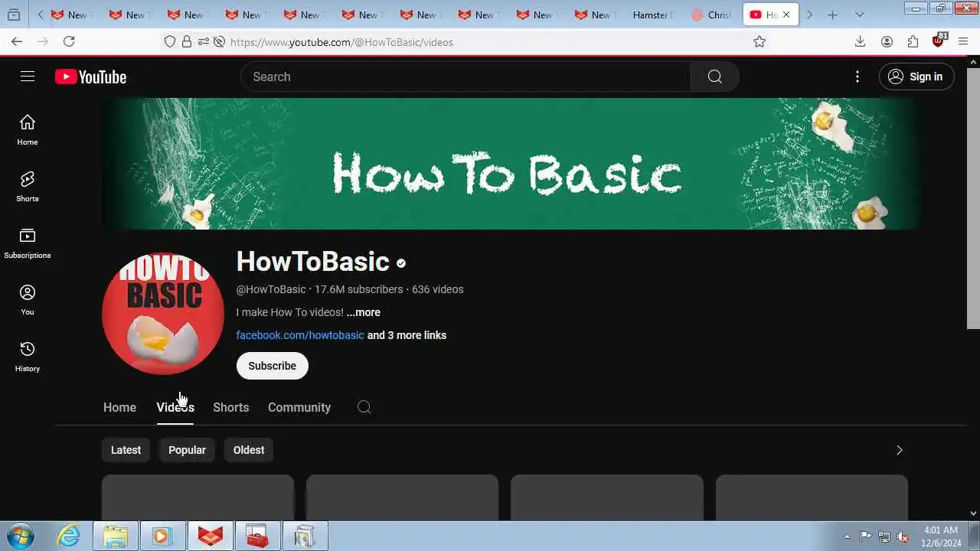Screen dimensions: 980x551
Task: Click the '636 videos' text
Action: (x=438, y=289)
